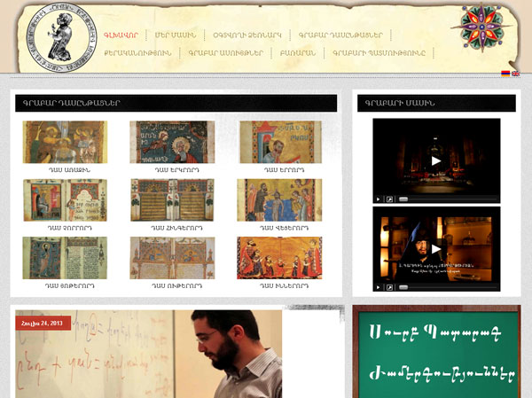The image size is (532, 398).
Task: Click the ԳՐԱԲԱՐ ԴԱՍԸՆԹԱՑՆԵՐ section header bar
Action: pos(176,103)
